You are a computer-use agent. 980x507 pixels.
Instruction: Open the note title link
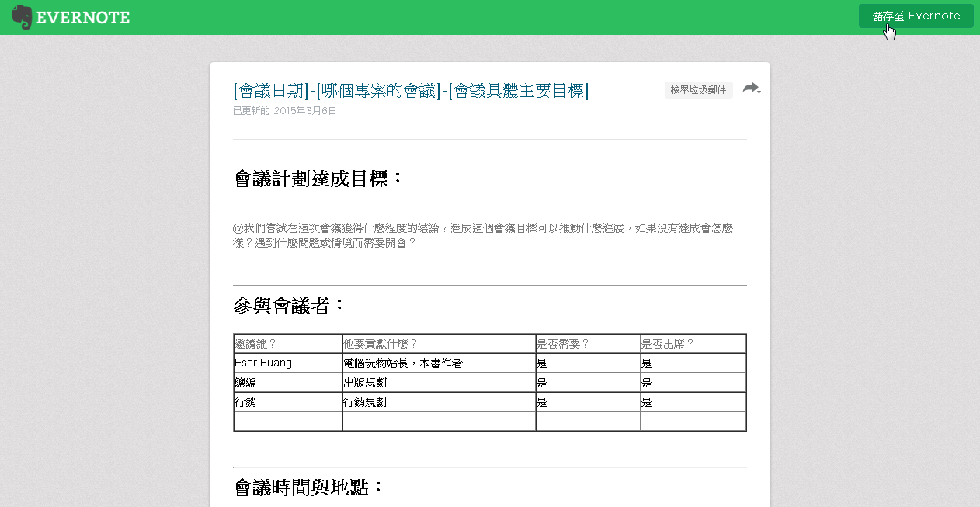pyautogui.click(x=410, y=90)
